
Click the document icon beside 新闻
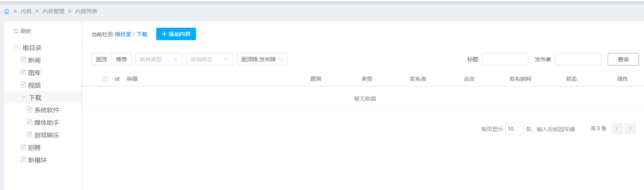click(x=23, y=60)
